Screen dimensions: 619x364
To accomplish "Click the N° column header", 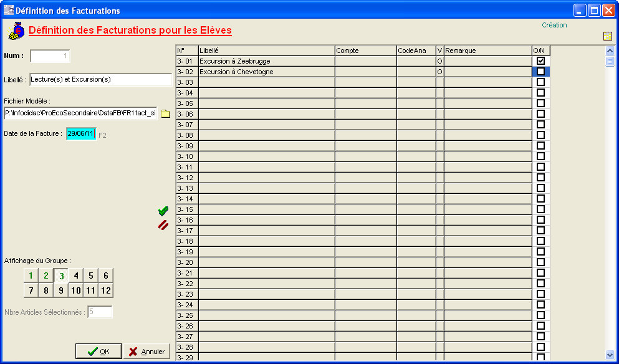I will (187, 50).
